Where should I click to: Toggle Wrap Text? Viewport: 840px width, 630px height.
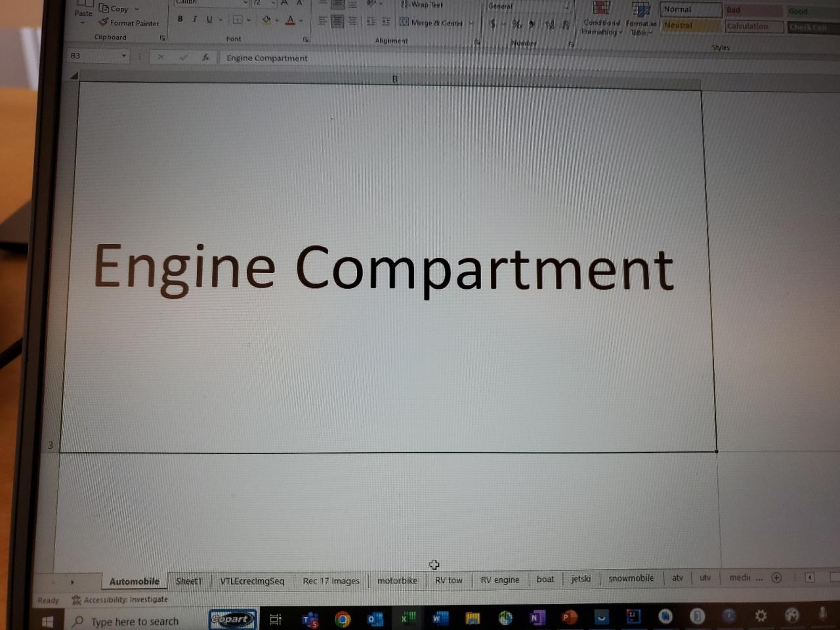click(x=422, y=5)
